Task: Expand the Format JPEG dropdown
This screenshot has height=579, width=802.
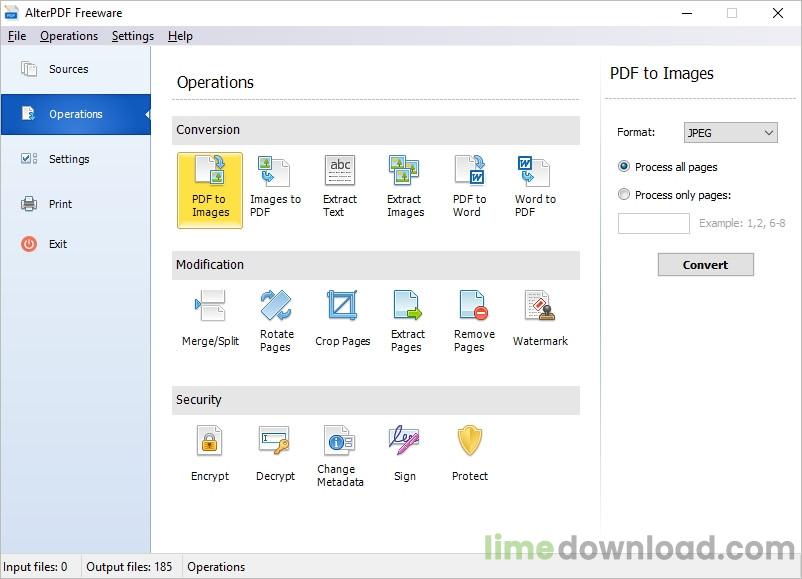Action: (730, 132)
